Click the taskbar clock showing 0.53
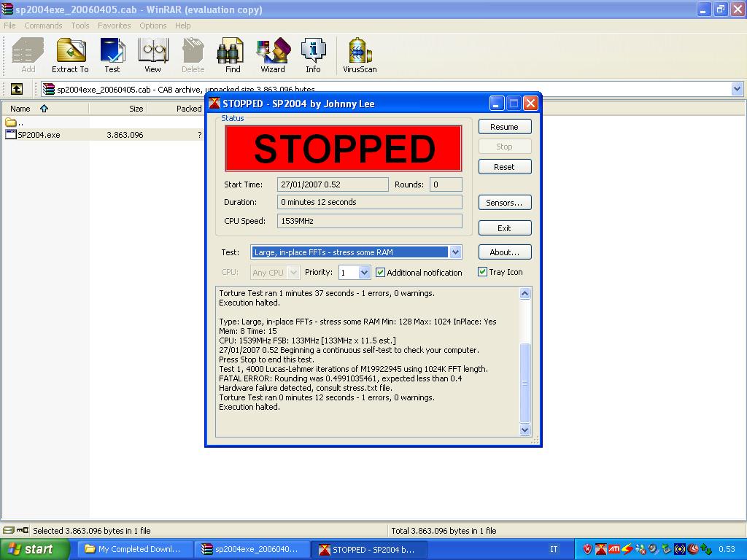Viewport: 747px width, 560px height. coord(727,549)
